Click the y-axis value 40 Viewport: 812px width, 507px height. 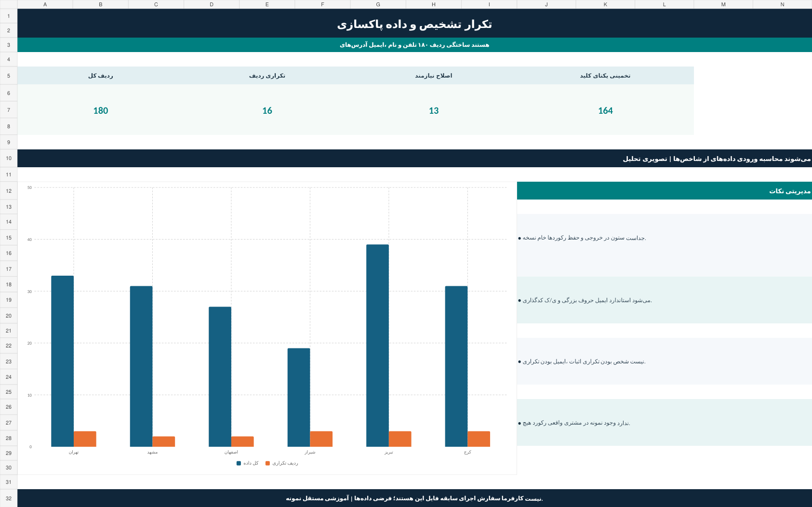point(29,240)
